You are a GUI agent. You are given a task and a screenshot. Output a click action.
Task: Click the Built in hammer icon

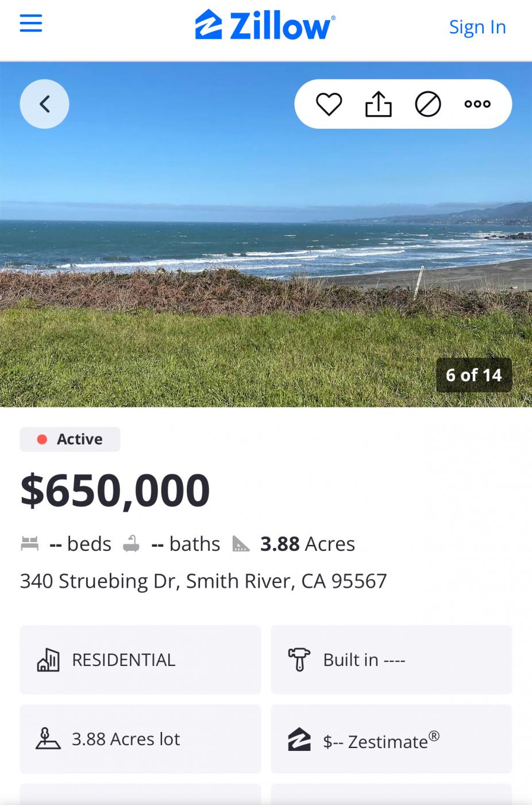pos(299,660)
